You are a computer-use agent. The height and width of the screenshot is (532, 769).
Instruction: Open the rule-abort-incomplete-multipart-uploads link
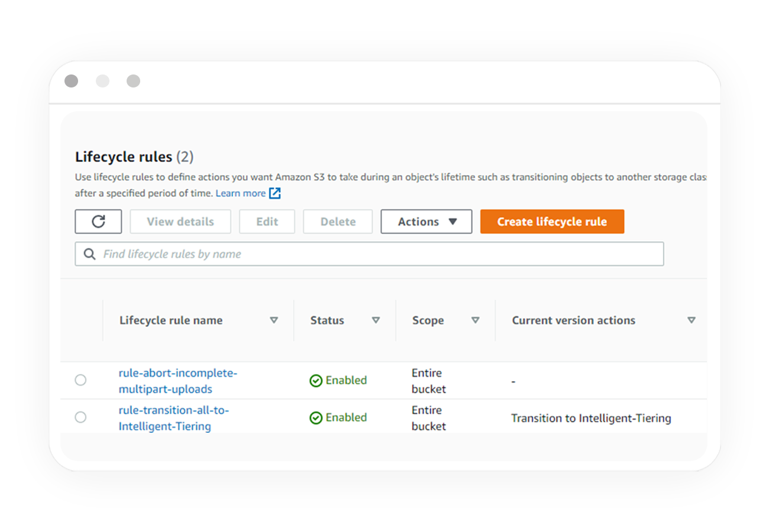[178, 381]
